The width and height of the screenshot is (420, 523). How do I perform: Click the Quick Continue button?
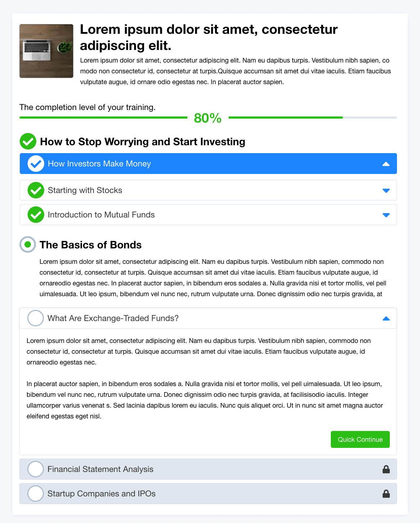point(360,439)
